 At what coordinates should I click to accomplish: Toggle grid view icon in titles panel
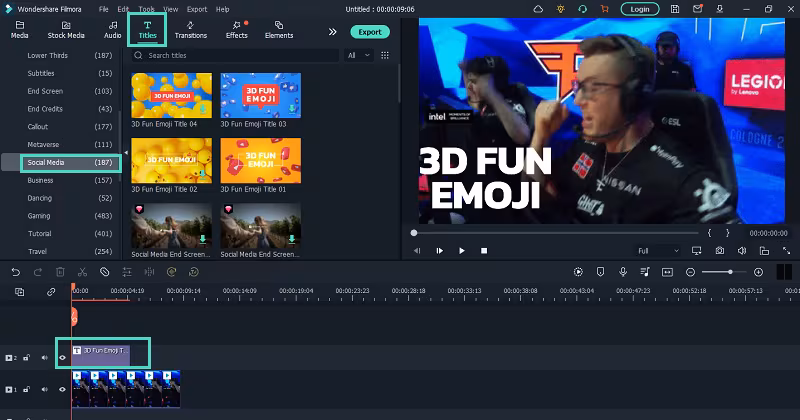[x=385, y=55]
